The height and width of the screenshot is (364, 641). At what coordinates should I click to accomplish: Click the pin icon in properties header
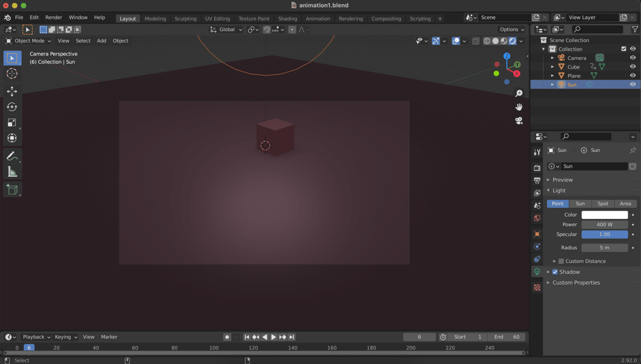coord(633,151)
